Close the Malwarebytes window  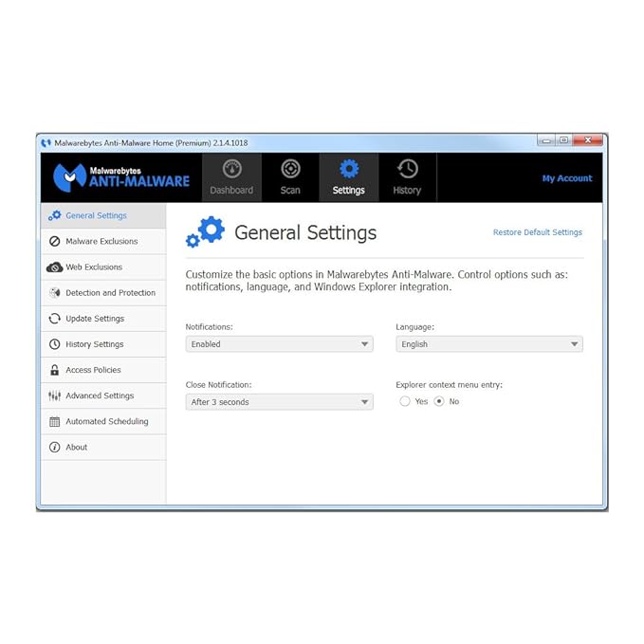pos(588,140)
